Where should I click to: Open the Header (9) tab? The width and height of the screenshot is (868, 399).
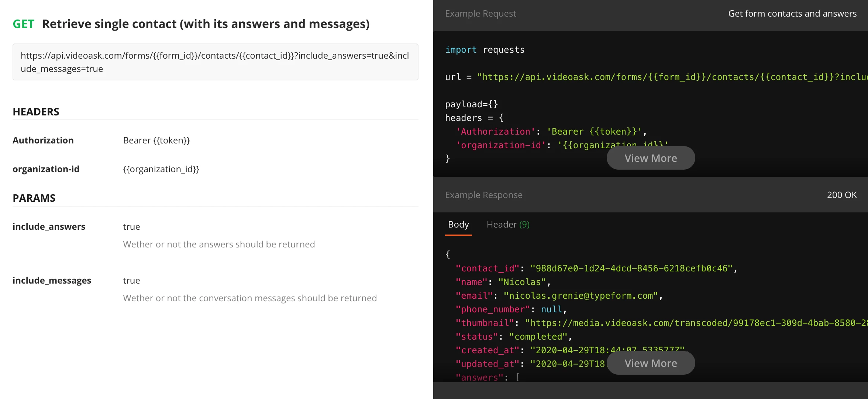tap(508, 225)
